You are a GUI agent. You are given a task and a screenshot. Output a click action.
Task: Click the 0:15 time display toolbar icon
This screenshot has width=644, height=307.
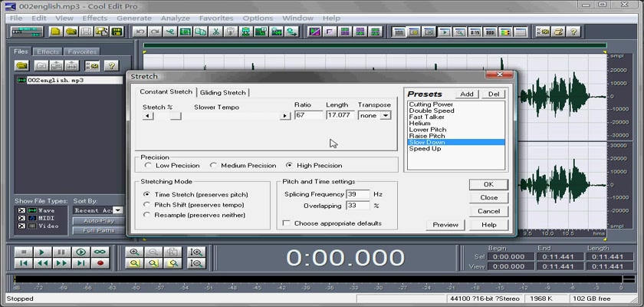pos(475,31)
